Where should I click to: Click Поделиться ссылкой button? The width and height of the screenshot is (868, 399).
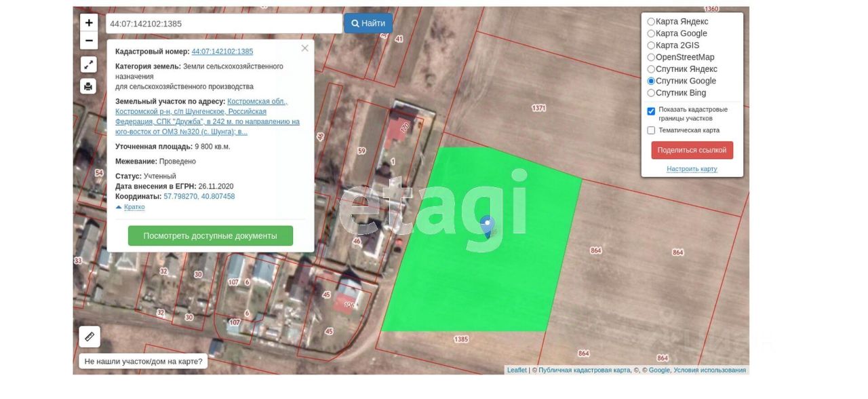(692, 150)
